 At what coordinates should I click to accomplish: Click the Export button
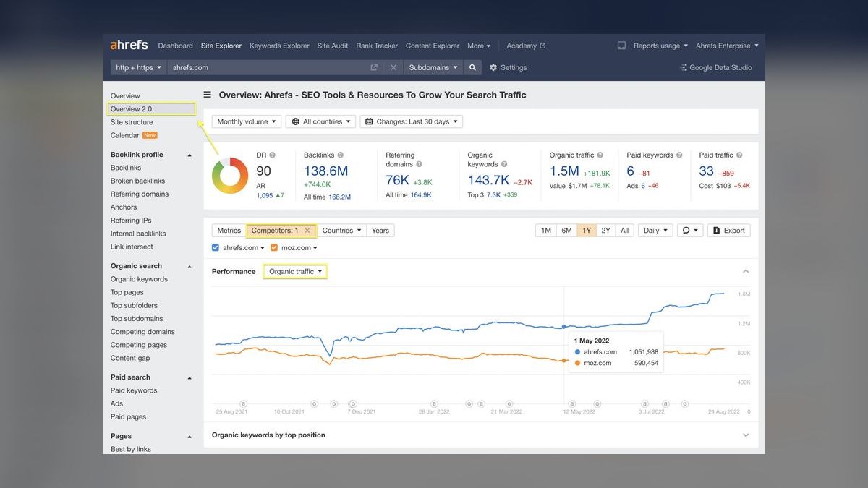pos(729,231)
